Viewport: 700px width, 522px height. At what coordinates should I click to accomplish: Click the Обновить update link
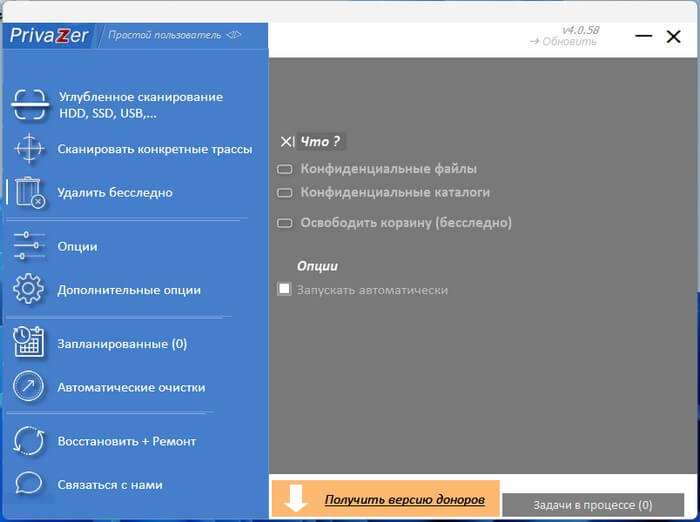point(563,42)
